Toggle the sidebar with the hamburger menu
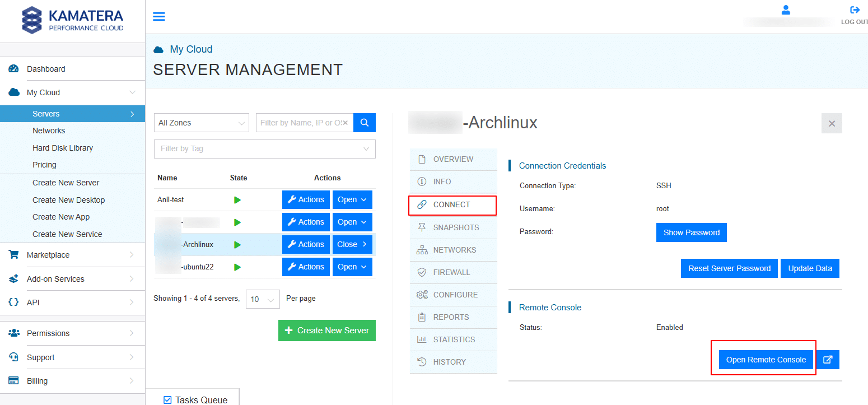The width and height of the screenshot is (868, 405). point(158,16)
